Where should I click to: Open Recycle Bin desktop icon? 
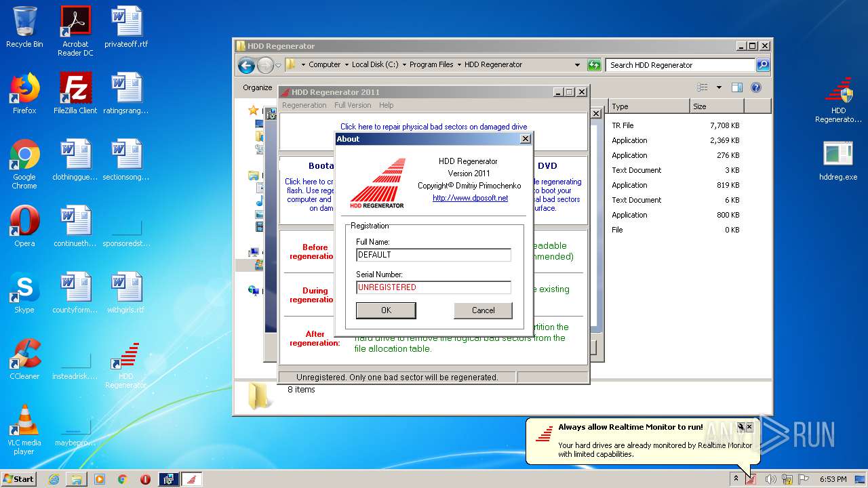coord(24,27)
